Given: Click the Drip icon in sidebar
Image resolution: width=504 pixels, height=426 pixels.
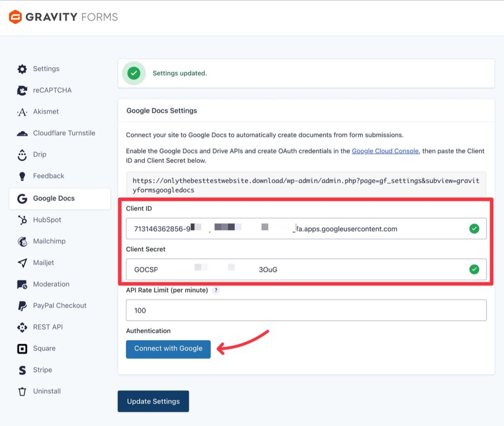Looking at the screenshot, I should (x=22, y=154).
